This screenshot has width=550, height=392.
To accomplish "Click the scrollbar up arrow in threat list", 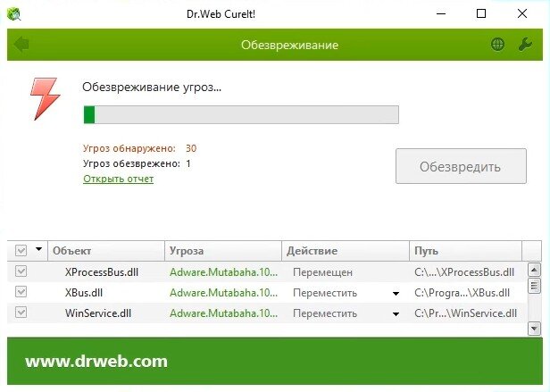I will coord(534,270).
